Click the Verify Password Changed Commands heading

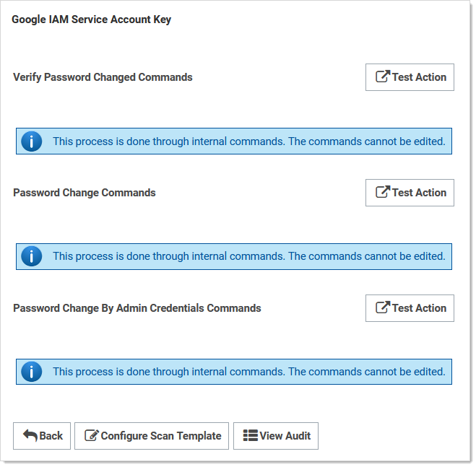tap(103, 77)
